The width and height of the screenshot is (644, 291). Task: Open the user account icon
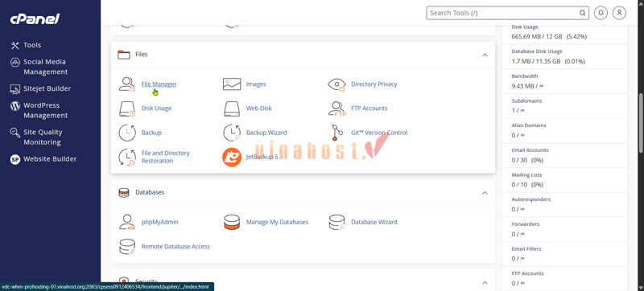pos(619,13)
